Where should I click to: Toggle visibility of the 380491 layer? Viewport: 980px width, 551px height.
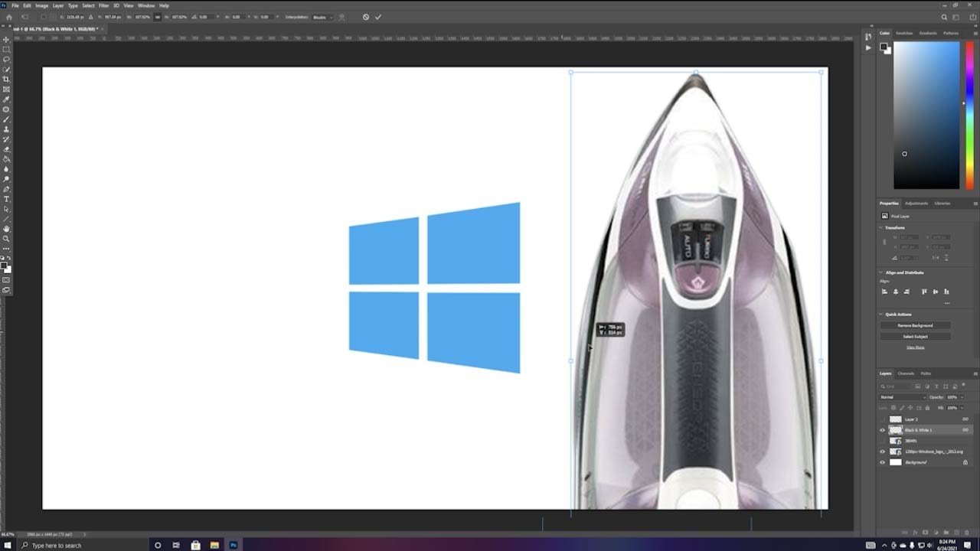click(882, 441)
